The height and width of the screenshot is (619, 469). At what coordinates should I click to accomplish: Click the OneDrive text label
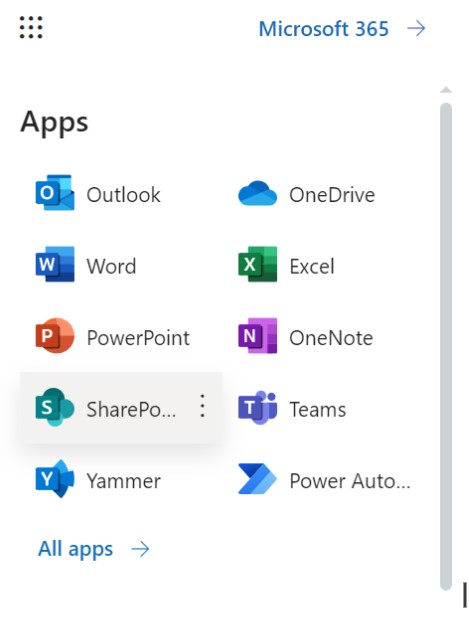click(332, 195)
